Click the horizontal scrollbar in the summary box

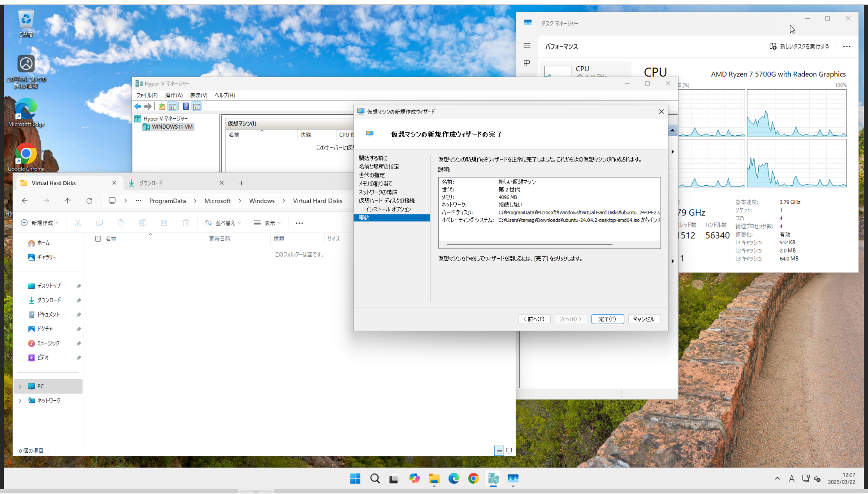click(529, 244)
